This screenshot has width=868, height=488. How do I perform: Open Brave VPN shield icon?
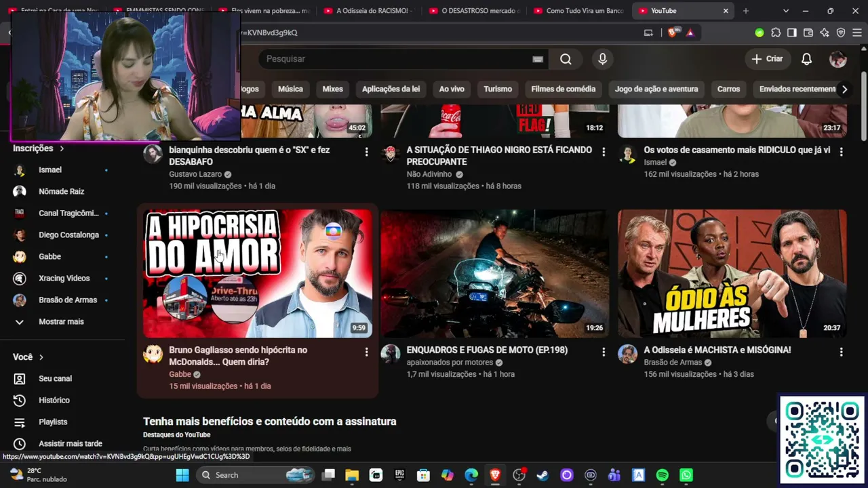(840, 33)
